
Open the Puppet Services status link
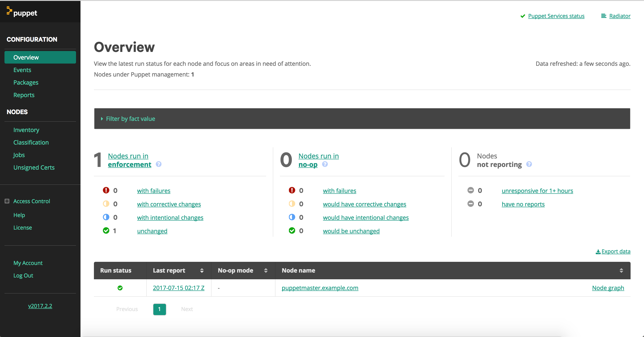[556, 16]
